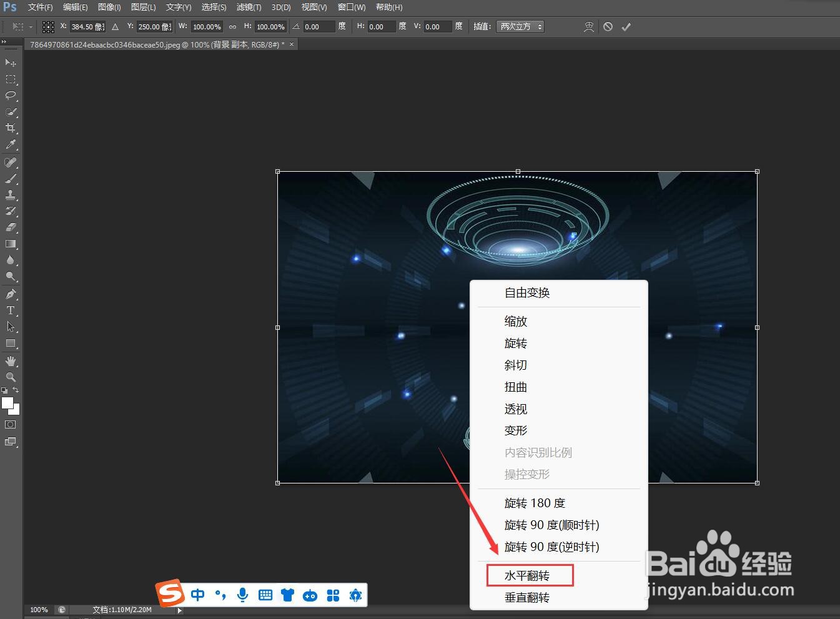Open the 两次立方 interpolation dropdown
840x619 pixels.
520,26
